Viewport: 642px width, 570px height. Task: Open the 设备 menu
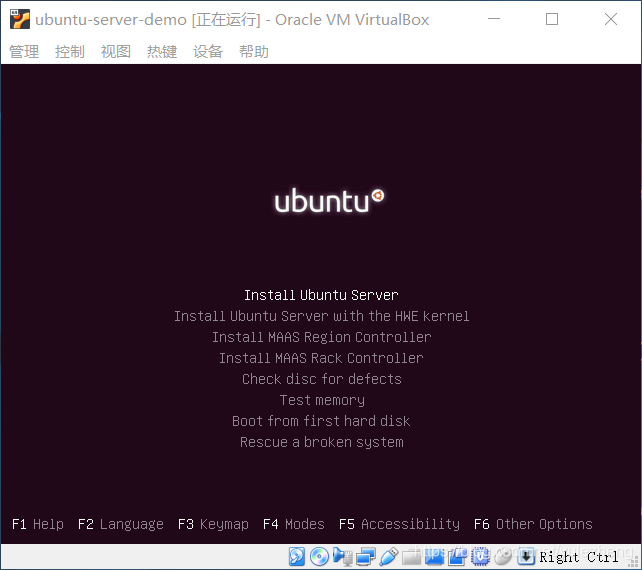(208, 52)
